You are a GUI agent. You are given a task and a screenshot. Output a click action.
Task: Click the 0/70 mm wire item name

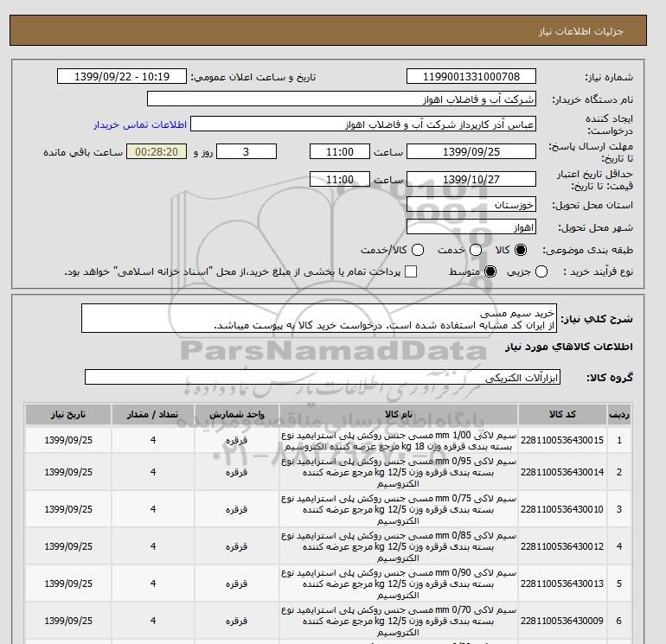pos(399,621)
